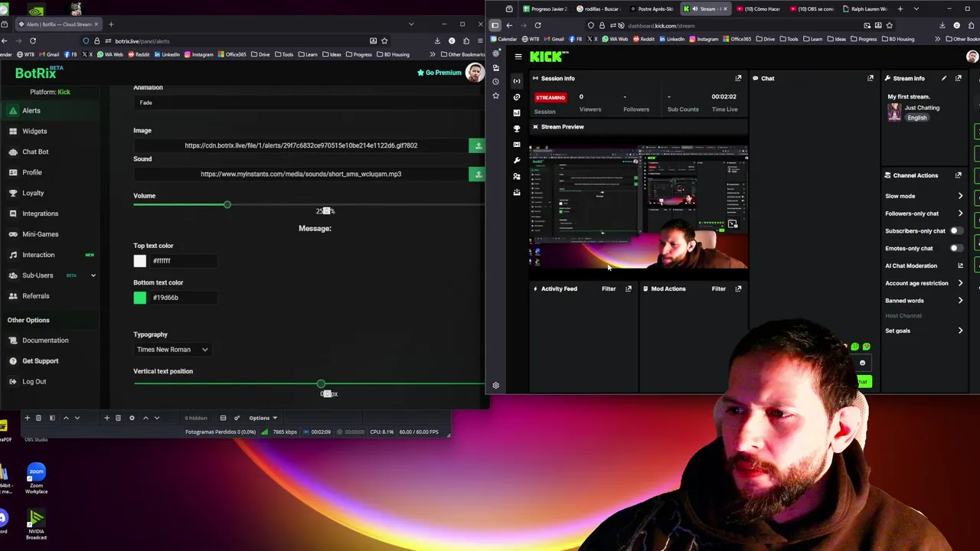
Task: Click the OBS source properties gear icon
Action: coord(132,418)
